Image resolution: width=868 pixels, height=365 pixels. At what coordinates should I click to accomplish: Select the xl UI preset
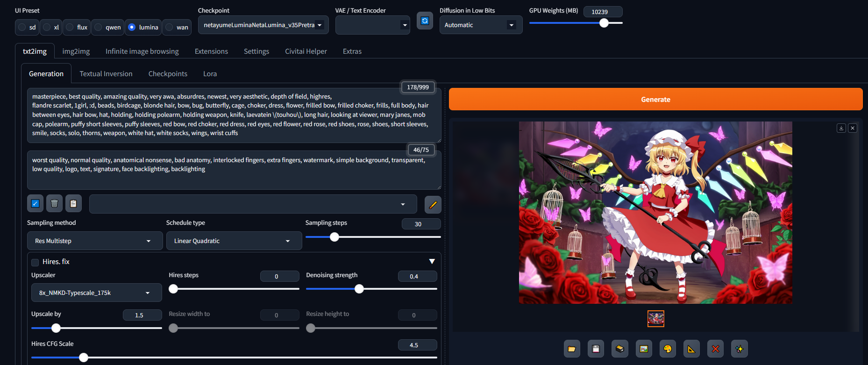(x=51, y=27)
